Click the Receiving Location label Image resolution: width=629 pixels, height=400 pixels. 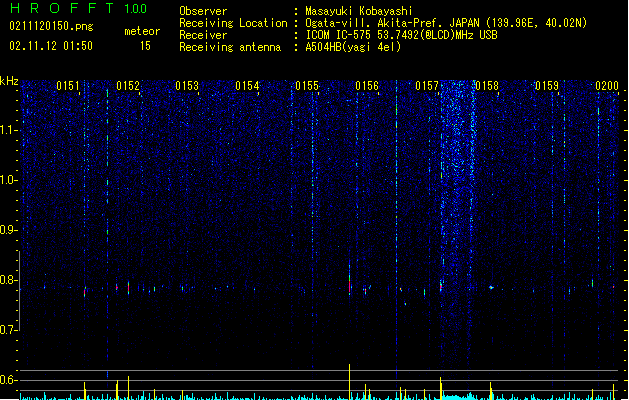[x=233, y=23]
